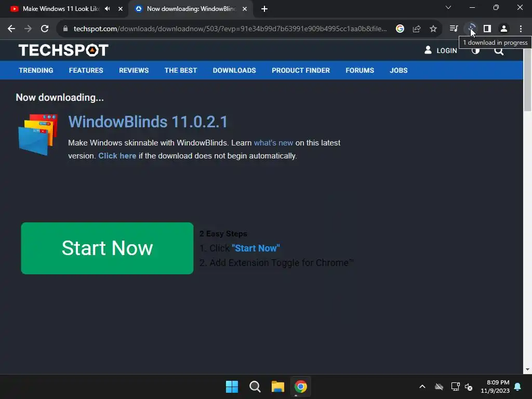Open the PRODUCT FINDER menu item
This screenshot has height=399, width=532.
tap(301, 70)
